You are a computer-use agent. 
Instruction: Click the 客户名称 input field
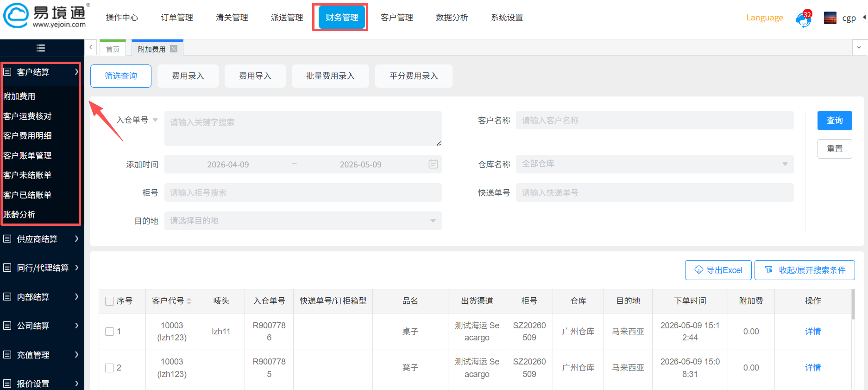click(654, 120)
